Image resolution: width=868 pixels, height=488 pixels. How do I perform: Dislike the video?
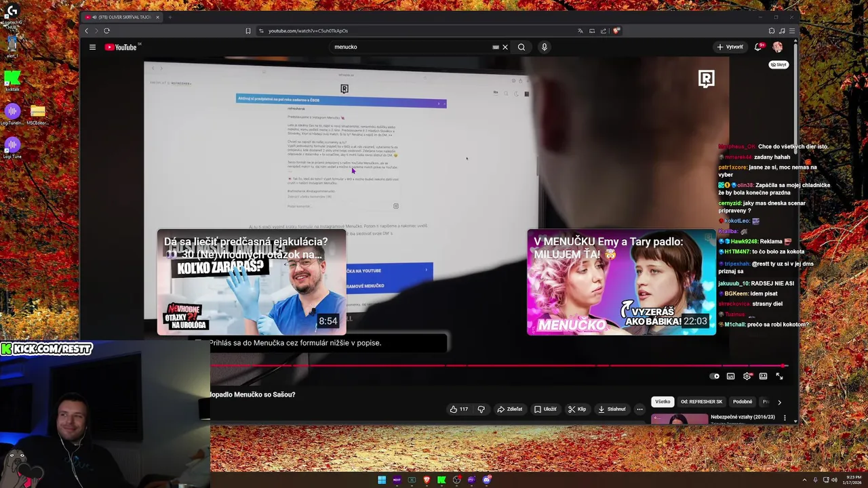(x=481, y=409)
